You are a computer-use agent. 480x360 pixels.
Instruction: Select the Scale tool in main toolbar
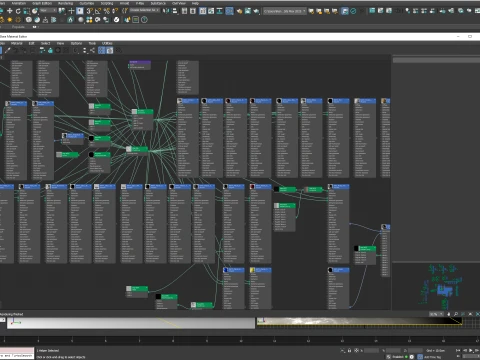click(26, 11)
